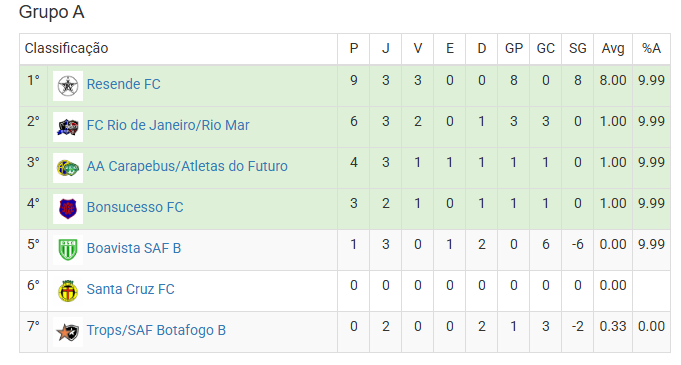The width and height of the screenshot is (681, 365).
Task: Open the Resende FC team link
Action: tap(124, 84)
